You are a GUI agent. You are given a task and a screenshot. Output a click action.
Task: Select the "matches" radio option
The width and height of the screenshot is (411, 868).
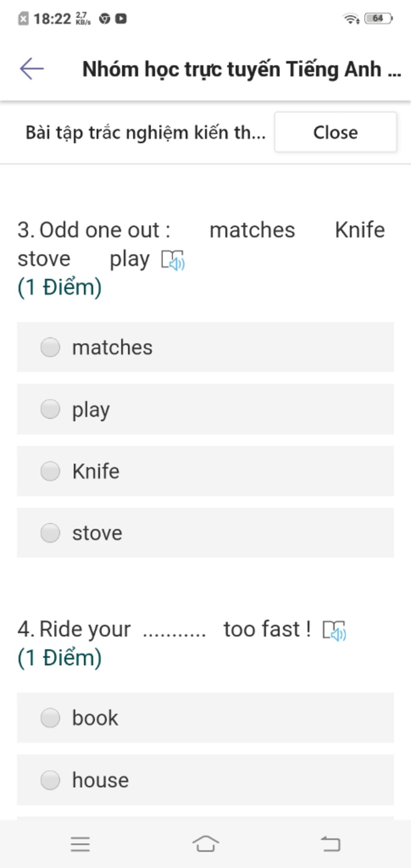click(51, 347)
